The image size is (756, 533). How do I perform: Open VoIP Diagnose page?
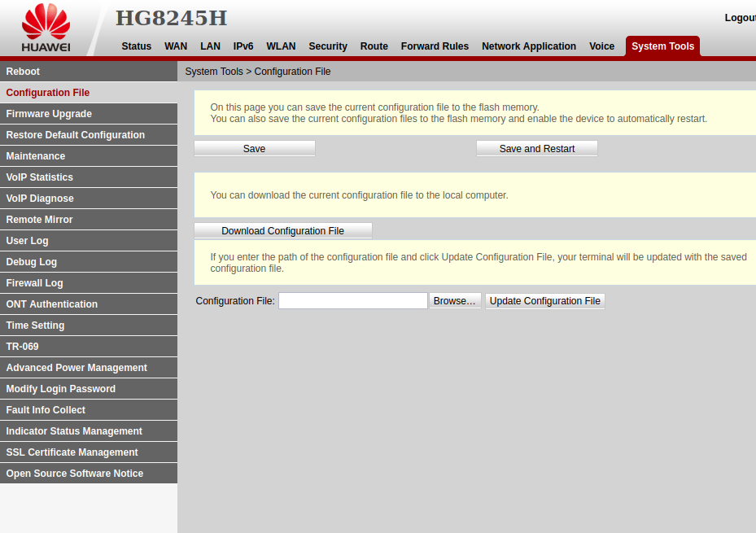pyautogui.click(x=89, y=199)
